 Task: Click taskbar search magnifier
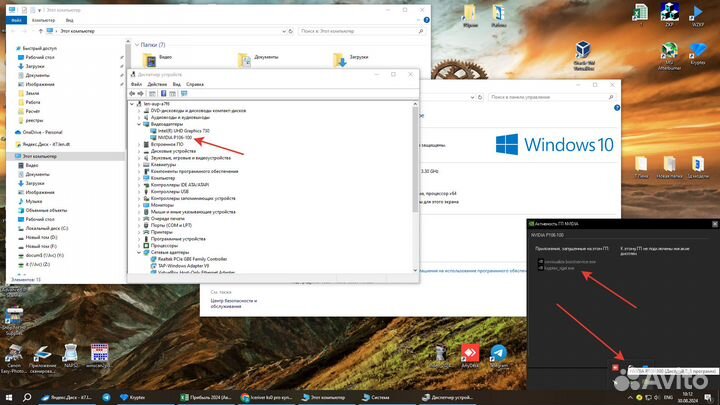click(27, 397)
